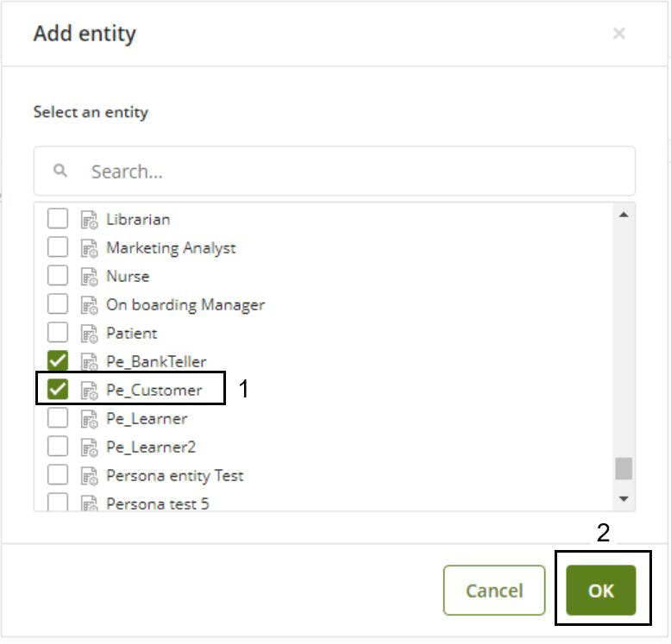The image size is (671, 644).
Task: Click the On boarding Manager entity icon
Action: click(90, 306)
